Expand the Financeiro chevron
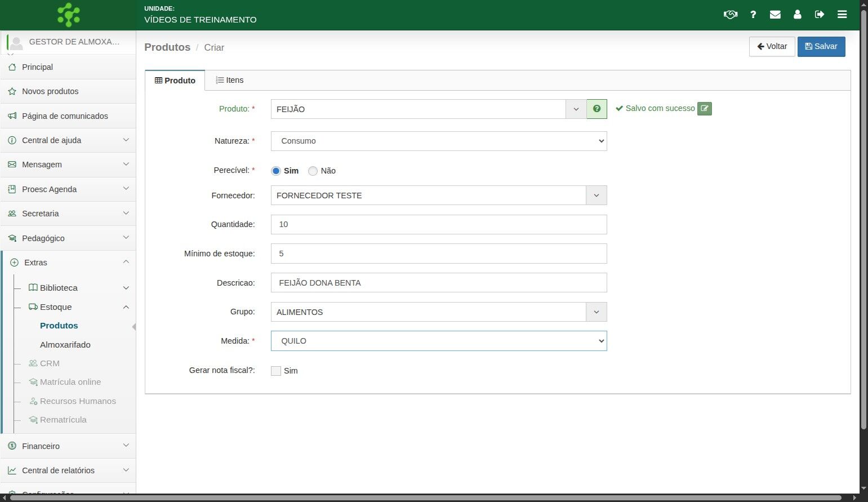The width and height of the screenshot is (868, 502). (126, 446)
